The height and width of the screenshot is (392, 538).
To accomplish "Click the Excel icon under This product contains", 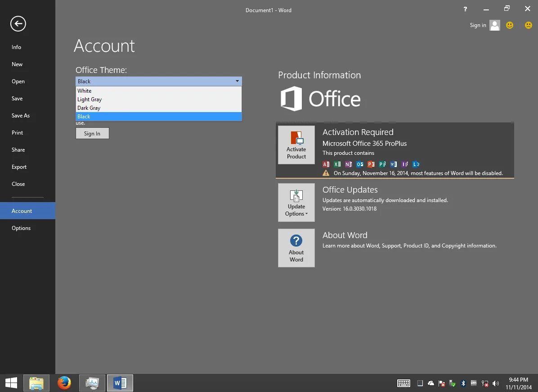I will pos(337,164).
